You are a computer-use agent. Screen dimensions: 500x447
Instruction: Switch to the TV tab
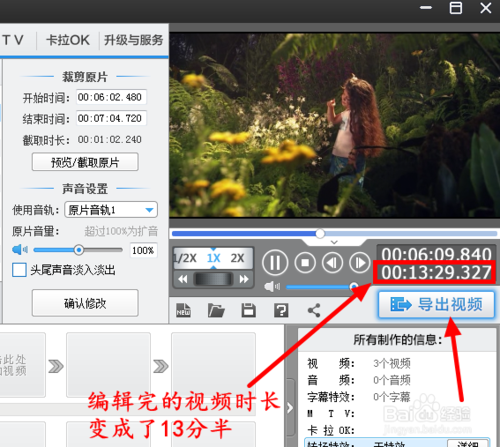[x=13, y=40]
